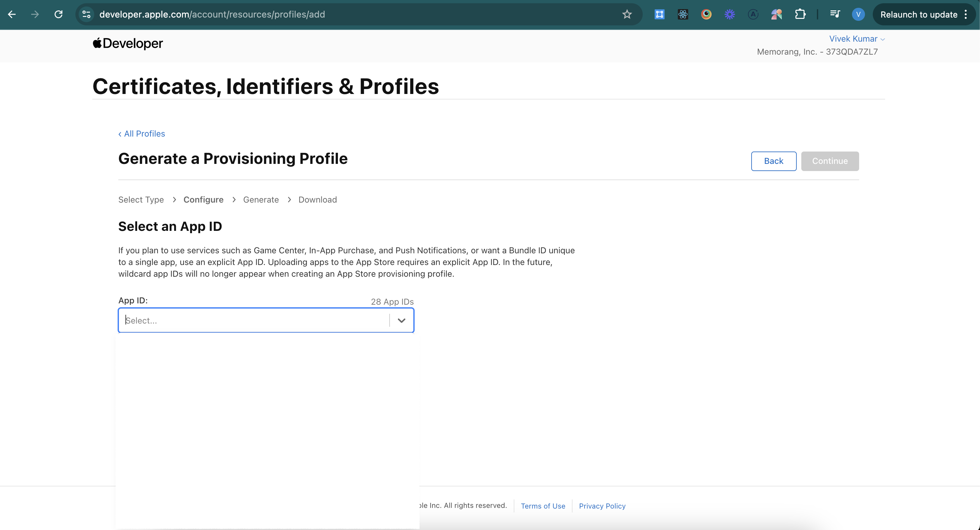The image size is (980, 530).
Task: Open the media controls icon in the toolbar
Action: (x=835, y=14)
